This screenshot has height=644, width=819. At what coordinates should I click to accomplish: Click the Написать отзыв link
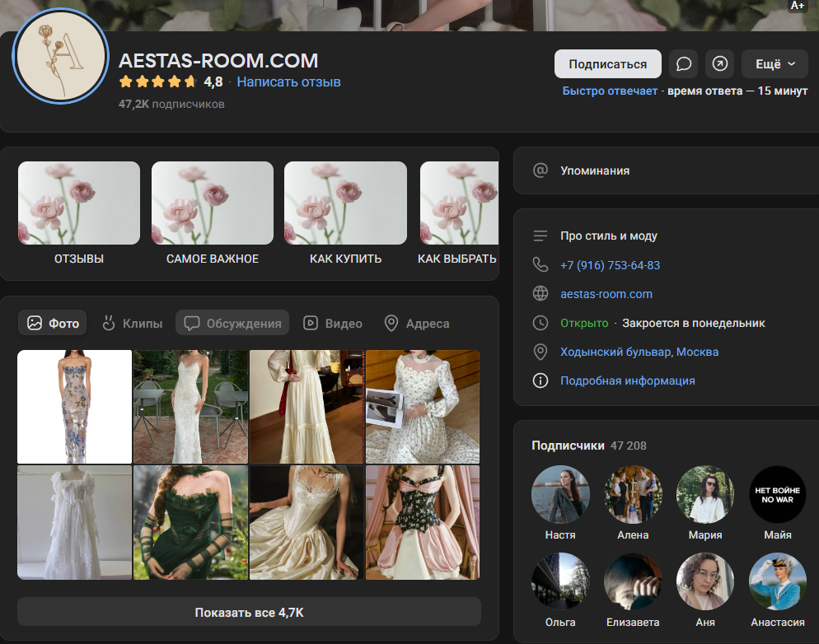pyautogui.click(x=288, y=82)
